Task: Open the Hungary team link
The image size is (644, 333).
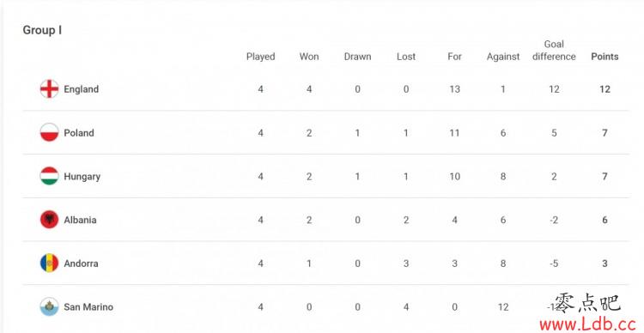Action: [x=82, y=177]
